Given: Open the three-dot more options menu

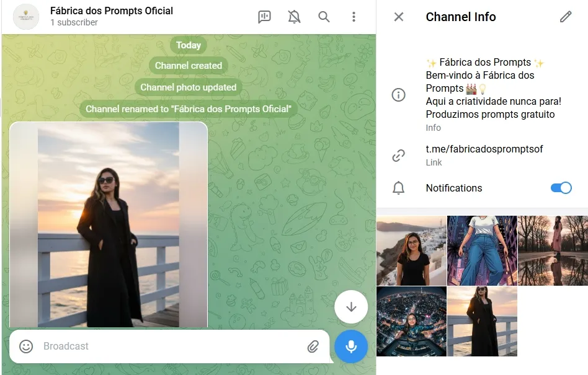Looking at the screenshot, I should tap(354, 17).
